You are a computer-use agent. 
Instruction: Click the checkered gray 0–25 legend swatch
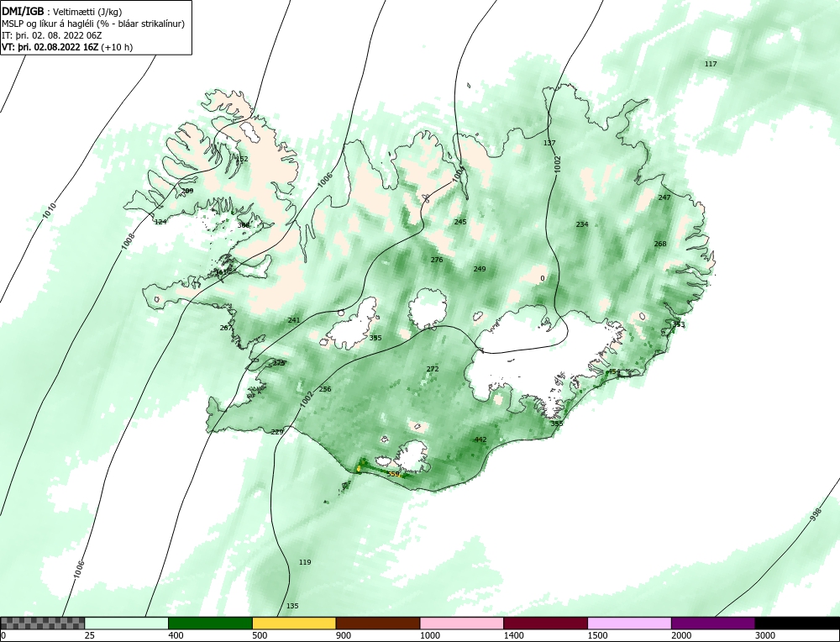tap(42, 623)
